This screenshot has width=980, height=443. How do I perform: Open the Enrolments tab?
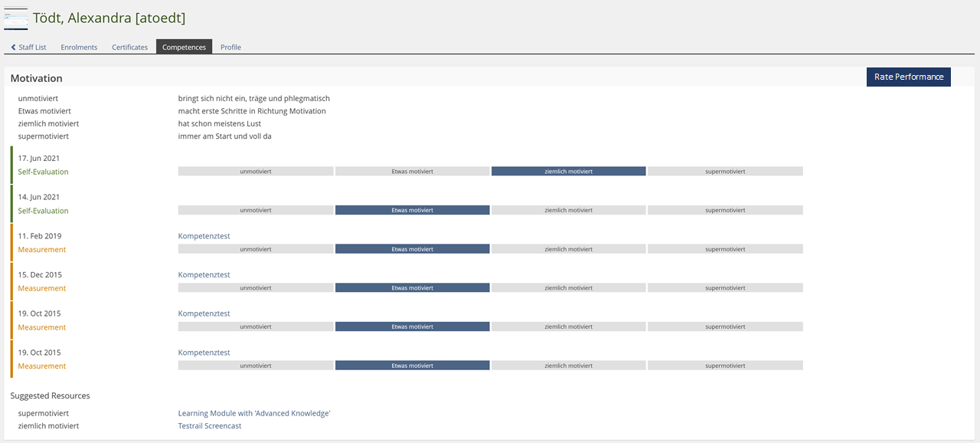point(79,48)
